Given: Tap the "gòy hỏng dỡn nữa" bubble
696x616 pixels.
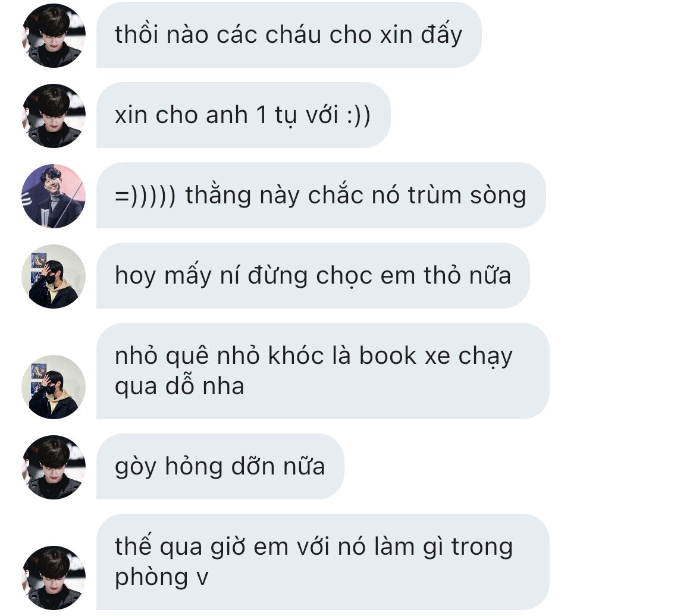Looking at the screenshot, I should [x=220, y=467].
